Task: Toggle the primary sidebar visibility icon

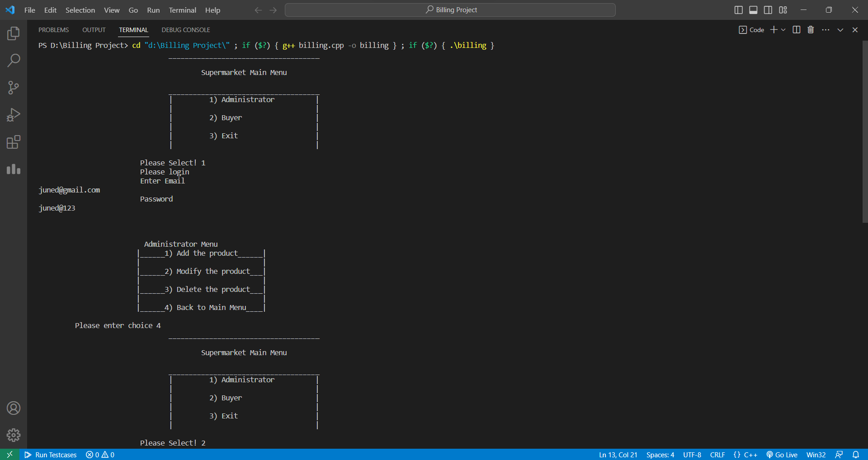Action: coord(739,9)
